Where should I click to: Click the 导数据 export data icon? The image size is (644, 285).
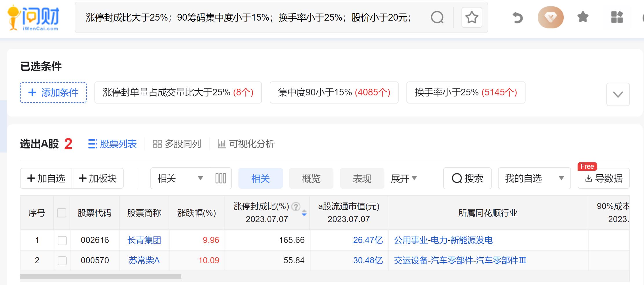point(604,179)
